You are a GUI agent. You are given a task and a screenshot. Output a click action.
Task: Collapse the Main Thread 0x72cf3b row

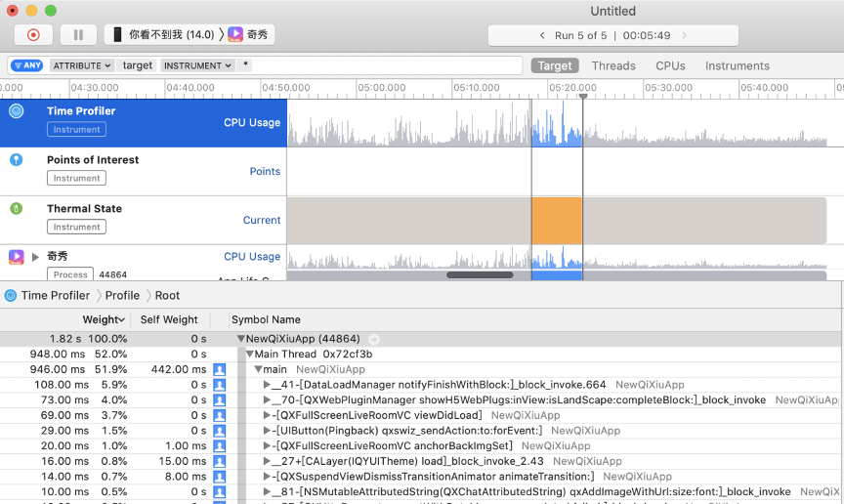pos(250,355)
